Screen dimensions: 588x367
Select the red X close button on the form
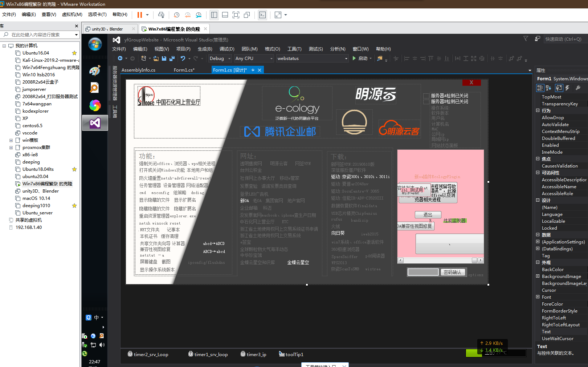(471, 82)
